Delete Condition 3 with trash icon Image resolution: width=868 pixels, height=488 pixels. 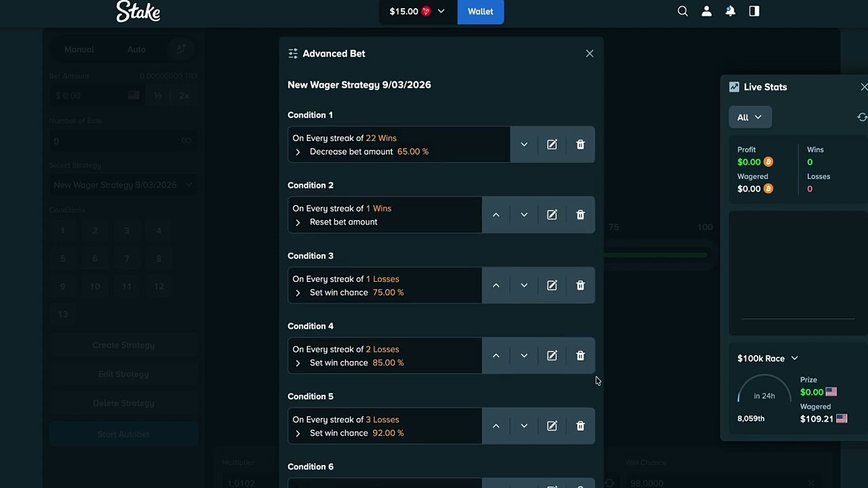point(580,285)
